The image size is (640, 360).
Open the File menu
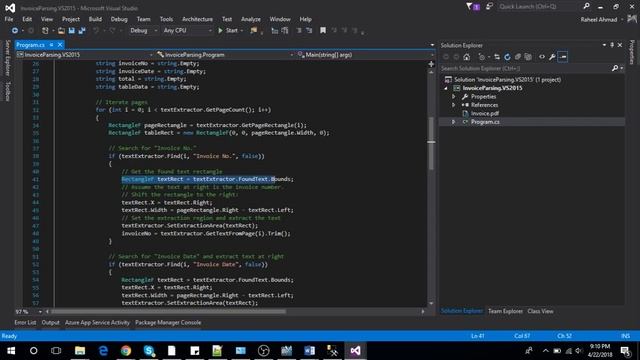[9, 19]
